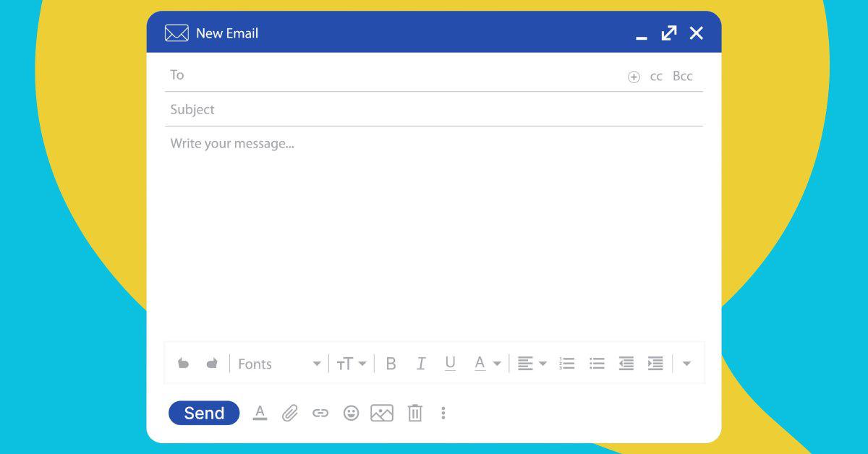Screen dimensions: 868x454
Task: Add Bcc recipients
Action: tap(682, 76)
